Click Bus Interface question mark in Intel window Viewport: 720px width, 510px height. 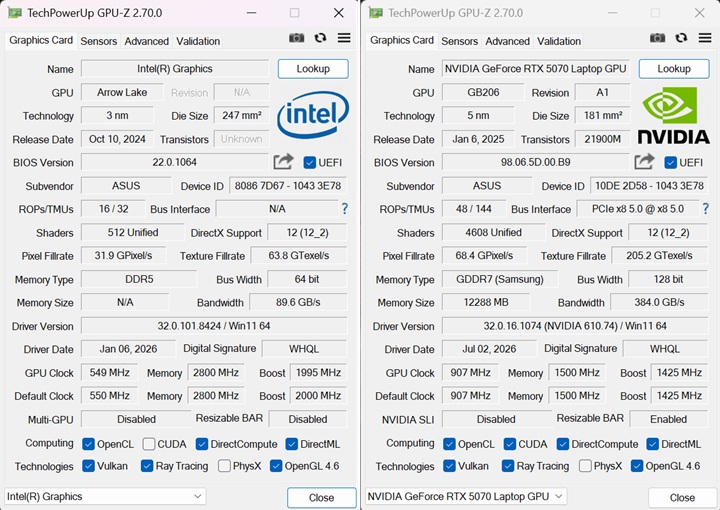click(344, 209)
